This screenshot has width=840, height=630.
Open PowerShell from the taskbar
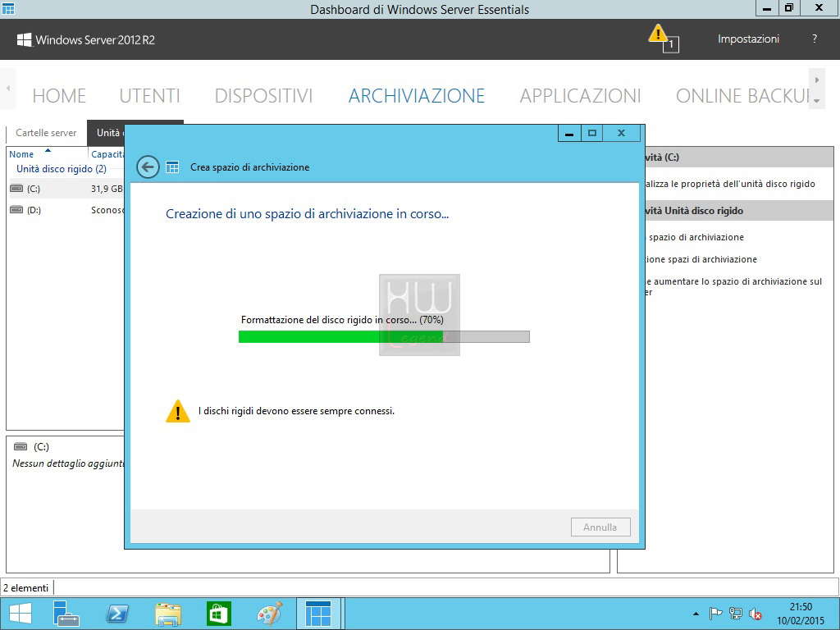click(x=117, y=614)
